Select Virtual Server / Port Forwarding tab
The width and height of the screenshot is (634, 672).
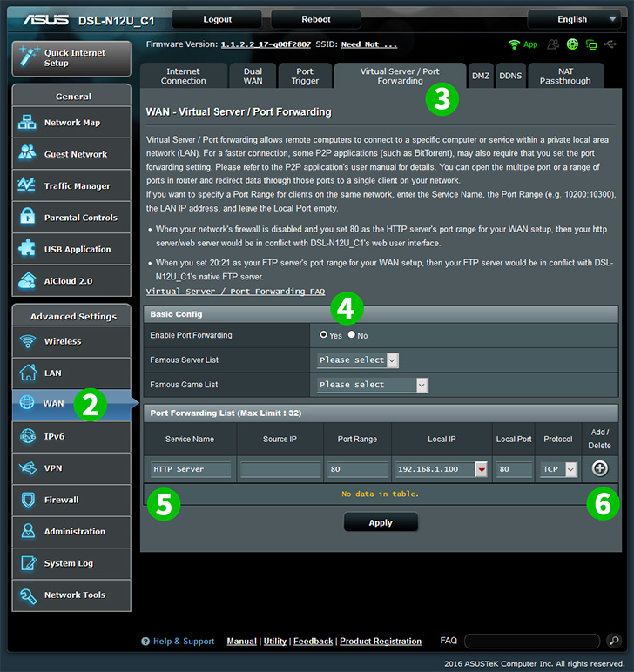click(400, 77)
